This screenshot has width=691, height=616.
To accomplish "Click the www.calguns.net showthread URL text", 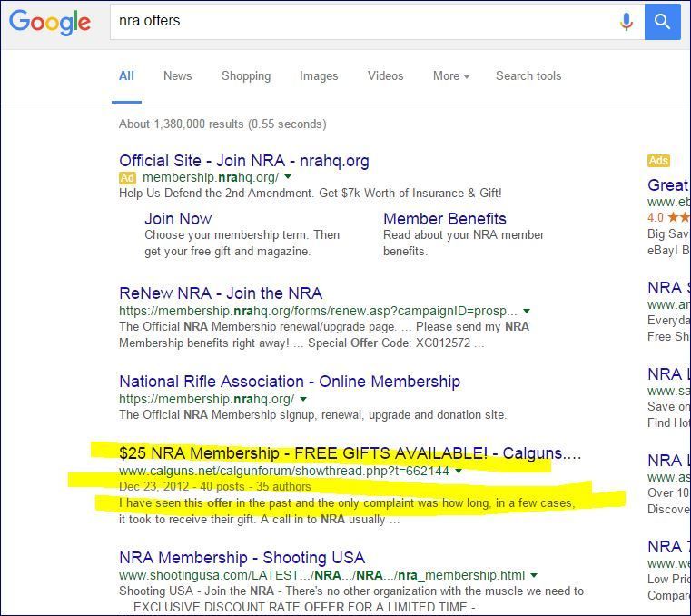I will [x=284, y=471].
